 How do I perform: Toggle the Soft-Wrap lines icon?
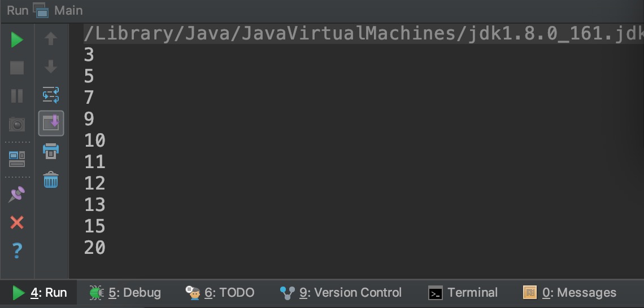pyautogui.click(x=51, y=95)
